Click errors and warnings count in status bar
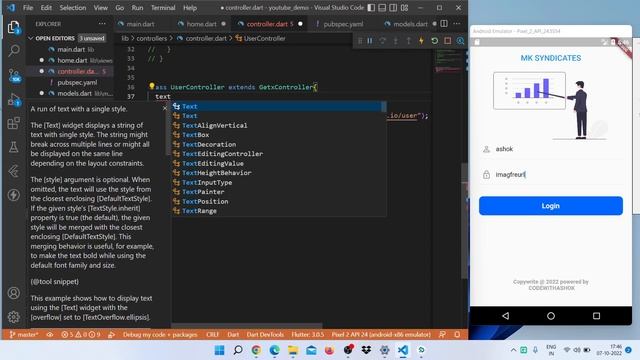Screen dimensions: 640x360 point(80,334)
